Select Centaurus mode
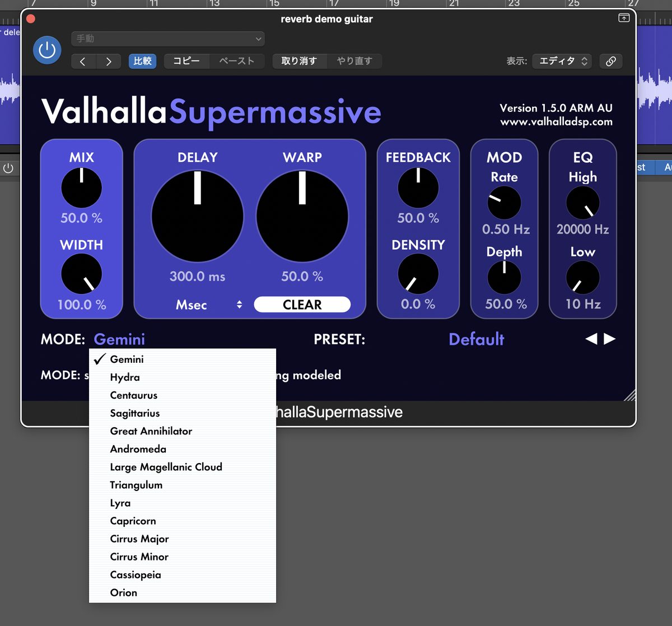The image size is (672, 626). click(x=183, y=395)
